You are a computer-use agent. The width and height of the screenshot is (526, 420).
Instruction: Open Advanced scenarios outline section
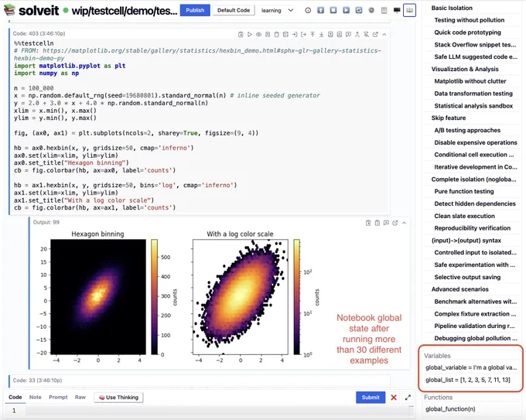tap(460, 289)
